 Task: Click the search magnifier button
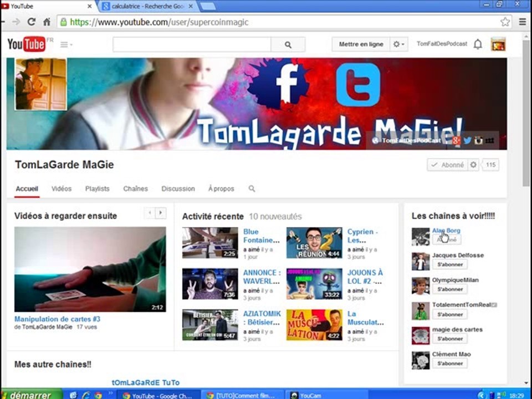point(288,44)
